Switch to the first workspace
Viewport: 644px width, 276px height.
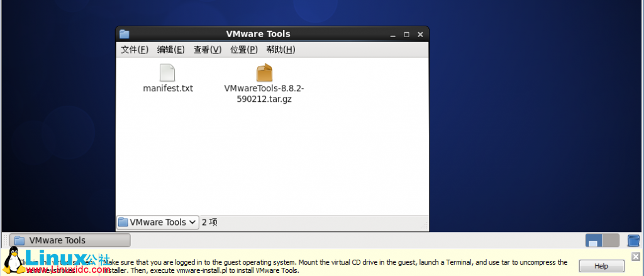pos(593,240)
